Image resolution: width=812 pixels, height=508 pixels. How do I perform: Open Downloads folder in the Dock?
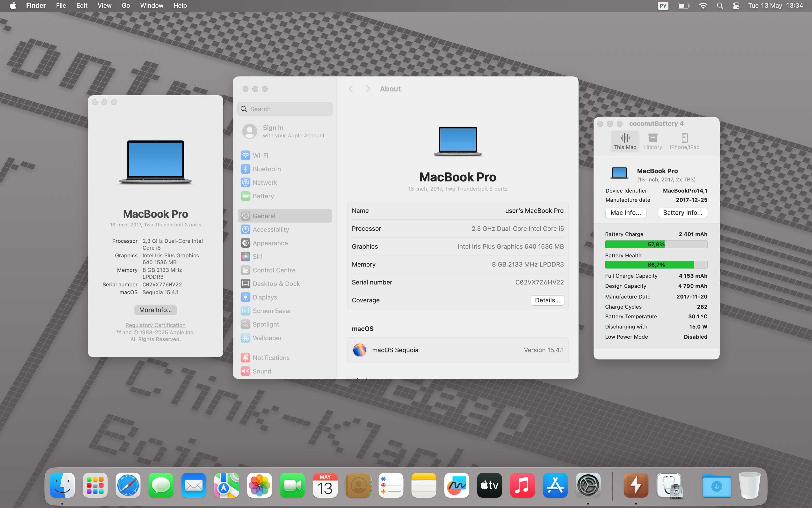pos(717,485)
